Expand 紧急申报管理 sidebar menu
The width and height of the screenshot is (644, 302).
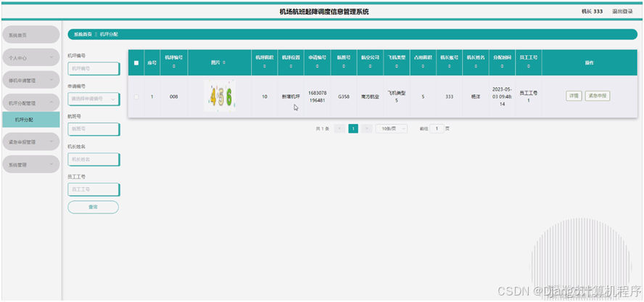[x=30, y=142]
